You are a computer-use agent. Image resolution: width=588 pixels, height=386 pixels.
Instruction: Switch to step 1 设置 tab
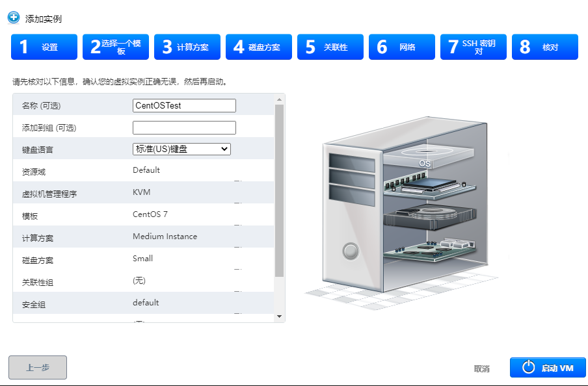(x=44, y=46)
